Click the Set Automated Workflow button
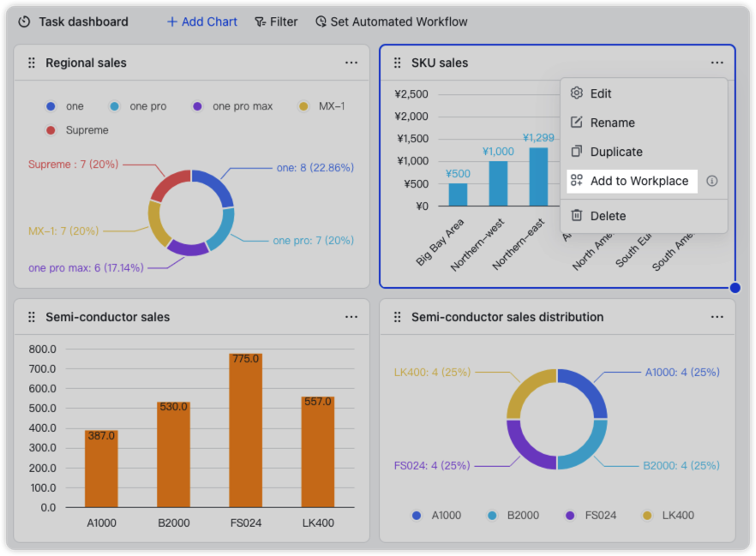The image size is (756, 556). [391, 21]
